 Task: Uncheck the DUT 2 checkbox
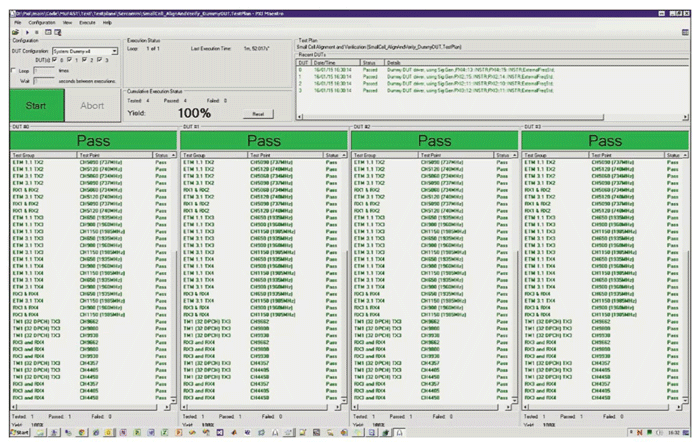[84, 59]
